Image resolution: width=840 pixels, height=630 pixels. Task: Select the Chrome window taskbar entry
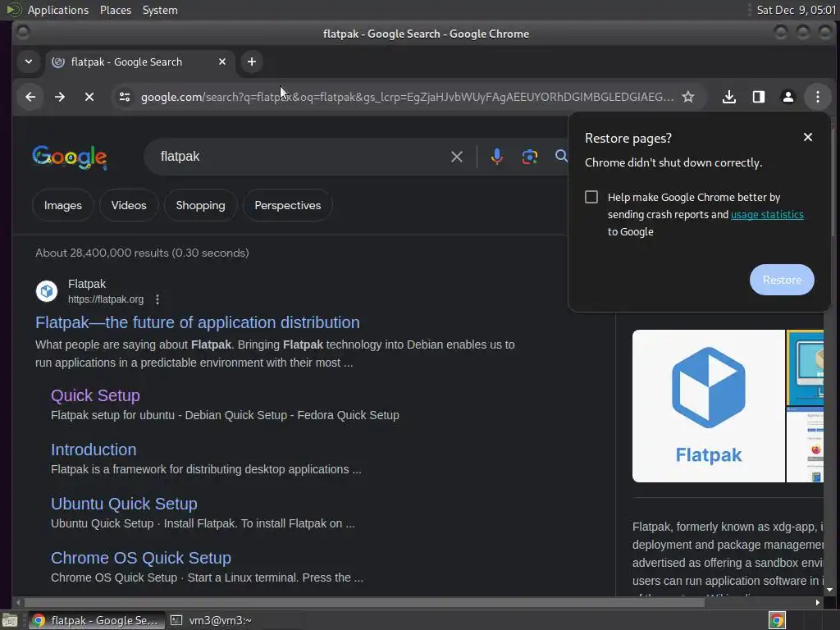97,620
